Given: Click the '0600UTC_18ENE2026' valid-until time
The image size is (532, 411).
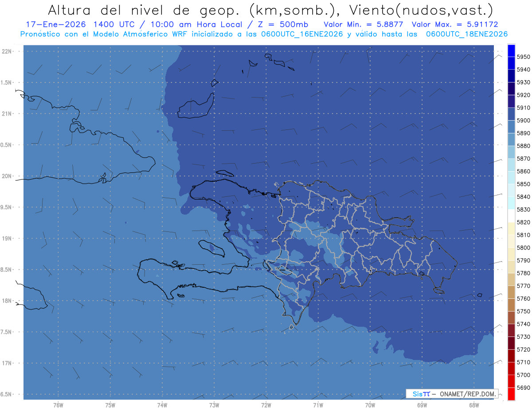Looking at the screenshot, I should (x=467, y=34).
